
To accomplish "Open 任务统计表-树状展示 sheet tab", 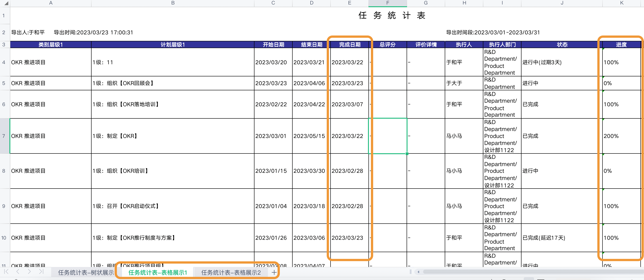I will tap(86, 273).
